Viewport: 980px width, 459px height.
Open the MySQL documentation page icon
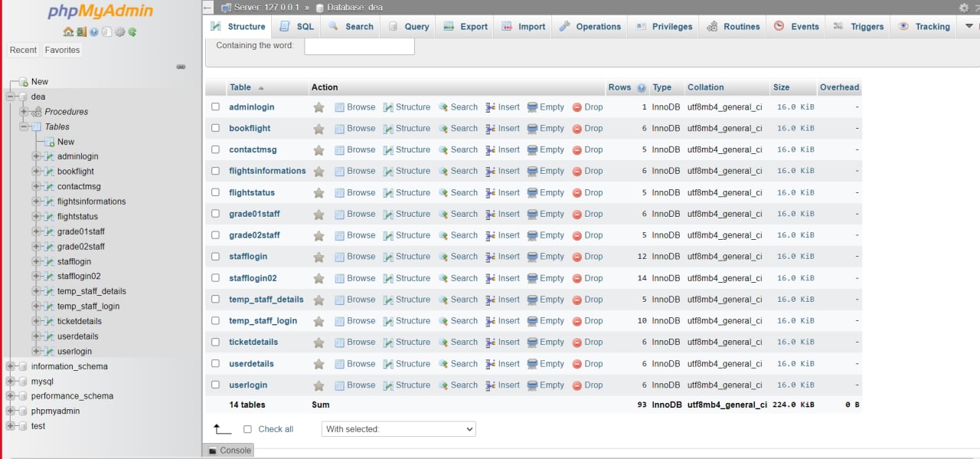click(106, 32)
